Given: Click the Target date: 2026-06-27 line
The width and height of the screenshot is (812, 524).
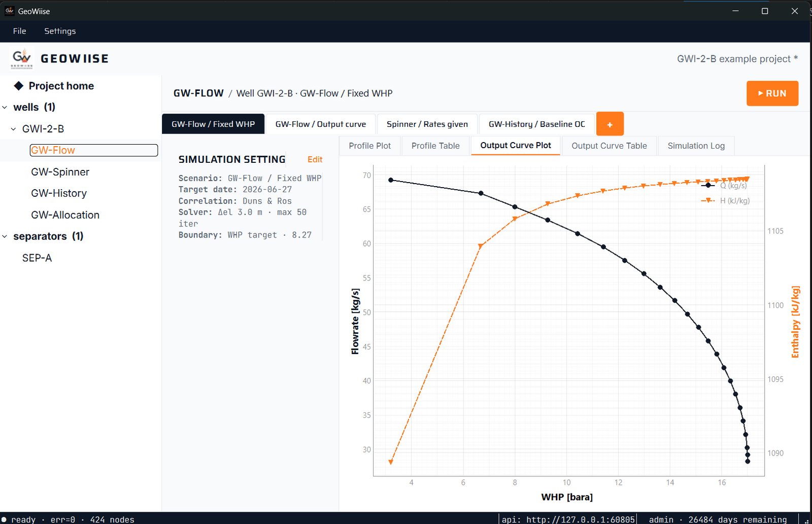Looking at the screenshot, I should (x=235, y=189).
